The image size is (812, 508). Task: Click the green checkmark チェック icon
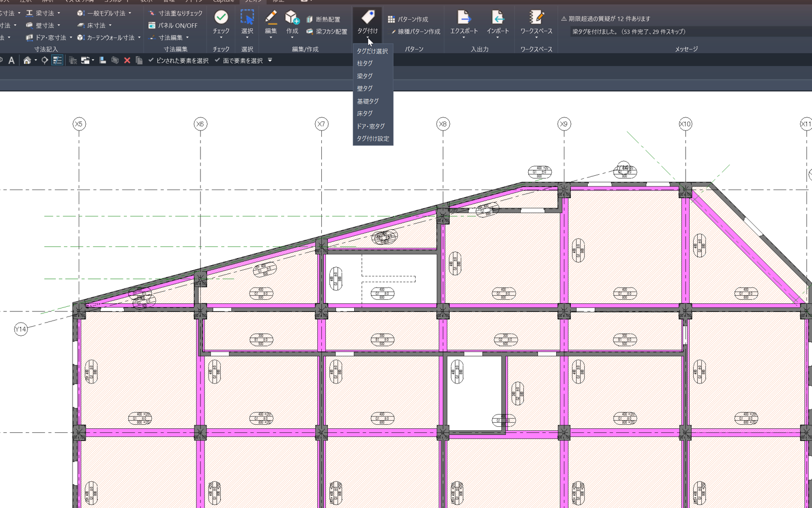pyautogui.click(x=221, y=17)
